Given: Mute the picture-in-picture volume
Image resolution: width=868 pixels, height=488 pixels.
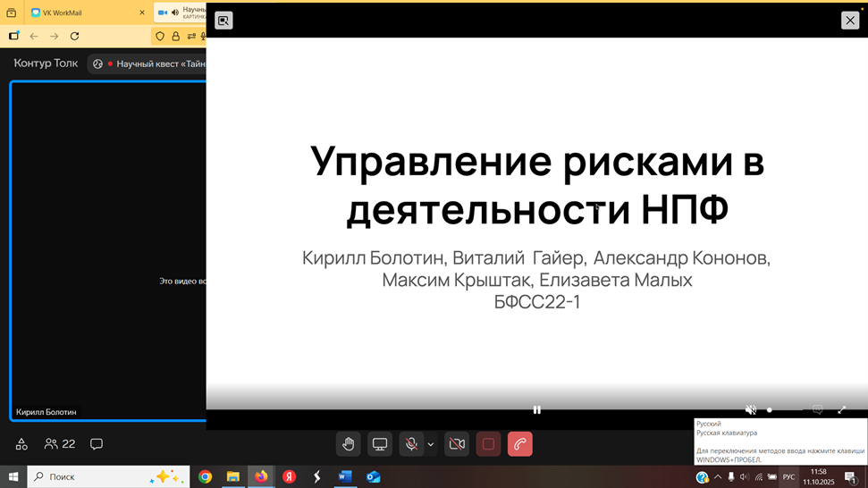Looking at the screenshot, I should click(751, 409).
